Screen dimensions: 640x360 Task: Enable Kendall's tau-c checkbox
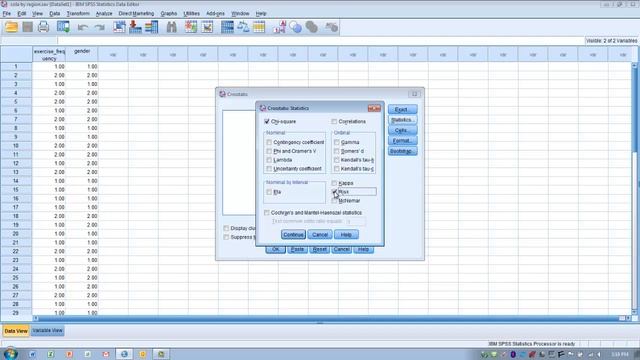tap(336, 169)
